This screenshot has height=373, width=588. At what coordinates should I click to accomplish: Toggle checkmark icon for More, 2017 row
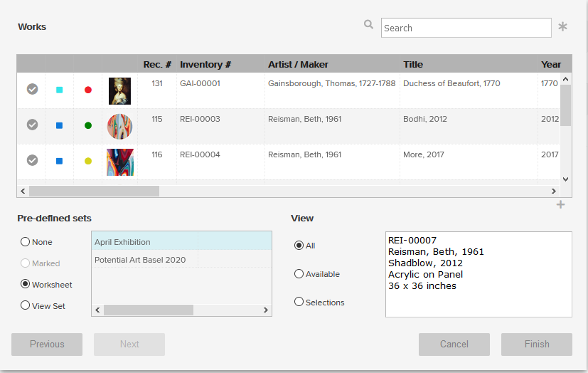32,160
